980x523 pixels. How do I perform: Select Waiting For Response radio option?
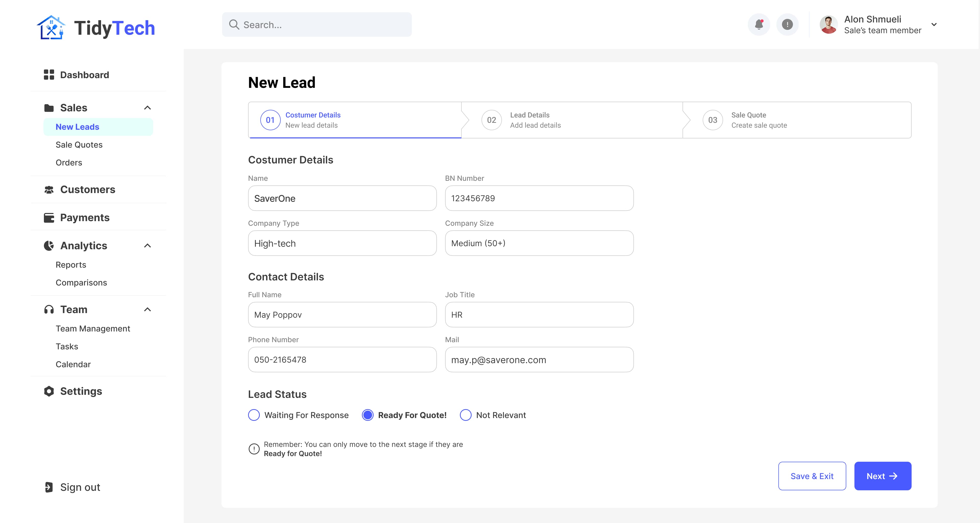(254, 415)
